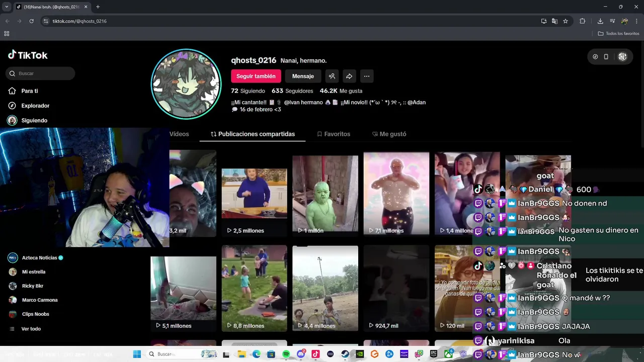The height and width of the screenshot is (362, 644).
Task: Open browser extensions puzzle icon
Action: pos(583,21)
